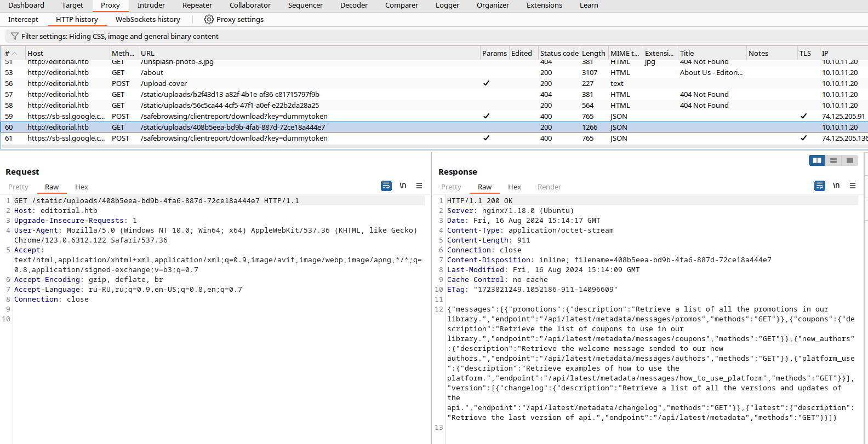Toggle \n characters display in Response panel
Image resolution: width=868 pixels, height=444 pixels.
tap(836, 186)
